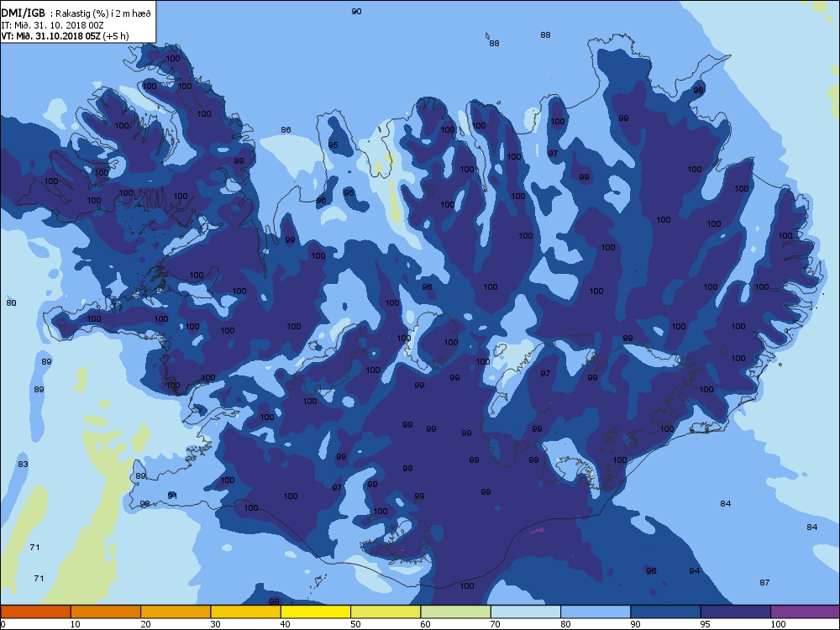
Task: Select the 'VT: Mið. 31.10.2018 05Z (+5 h)' line
Action: [x=65, y=36]
